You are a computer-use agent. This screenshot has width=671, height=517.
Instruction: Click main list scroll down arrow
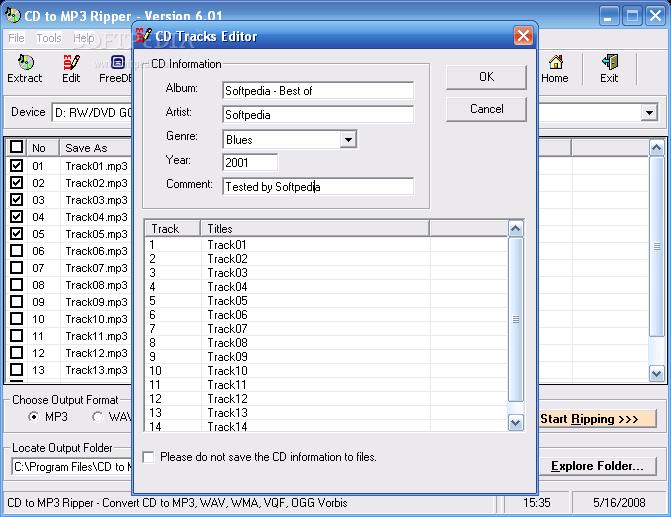(x=656, y=373)
